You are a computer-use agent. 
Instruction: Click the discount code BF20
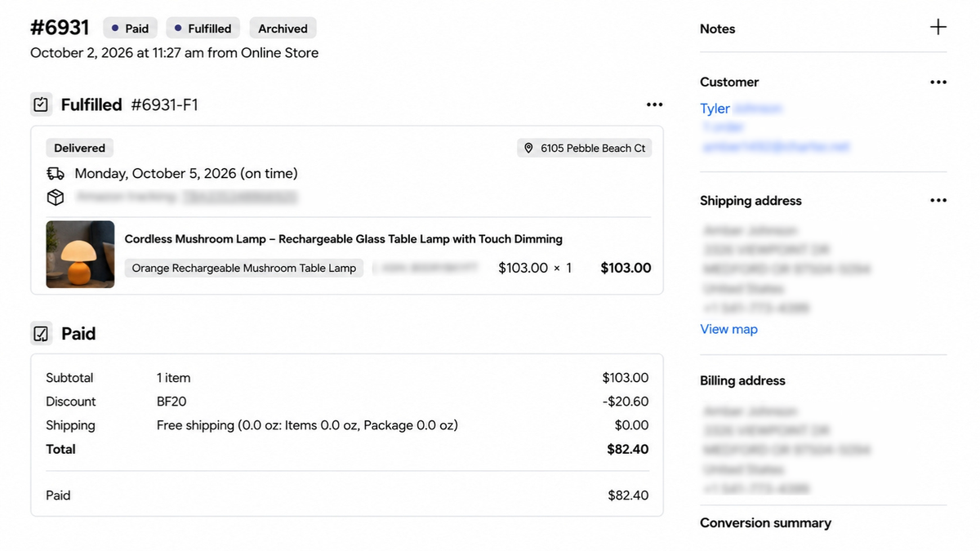click(x=171, y=402)
